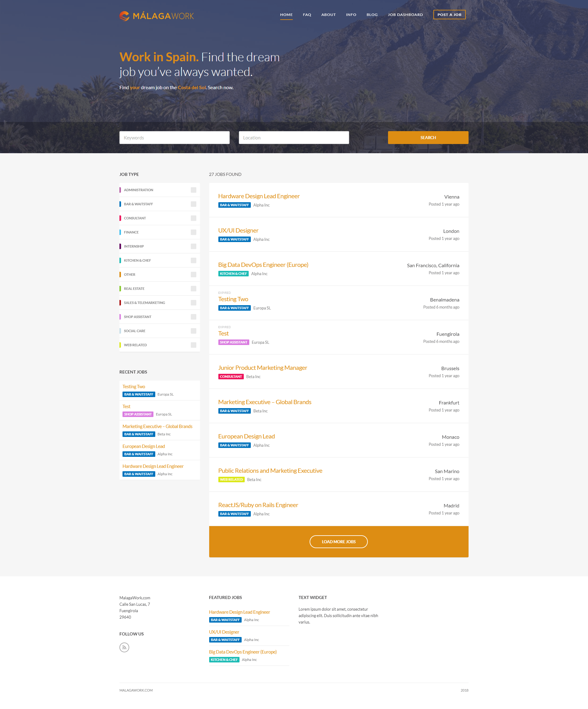Open European Design Lead main listing

(247, 437)
